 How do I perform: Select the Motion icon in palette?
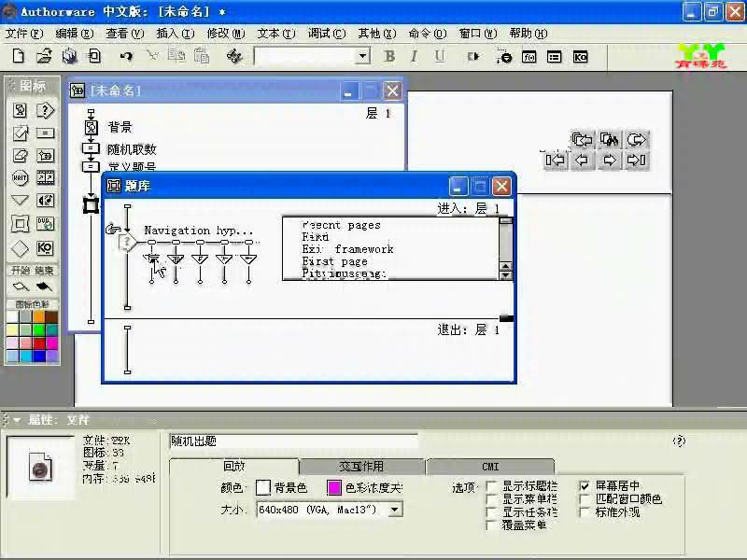[20, 133]
